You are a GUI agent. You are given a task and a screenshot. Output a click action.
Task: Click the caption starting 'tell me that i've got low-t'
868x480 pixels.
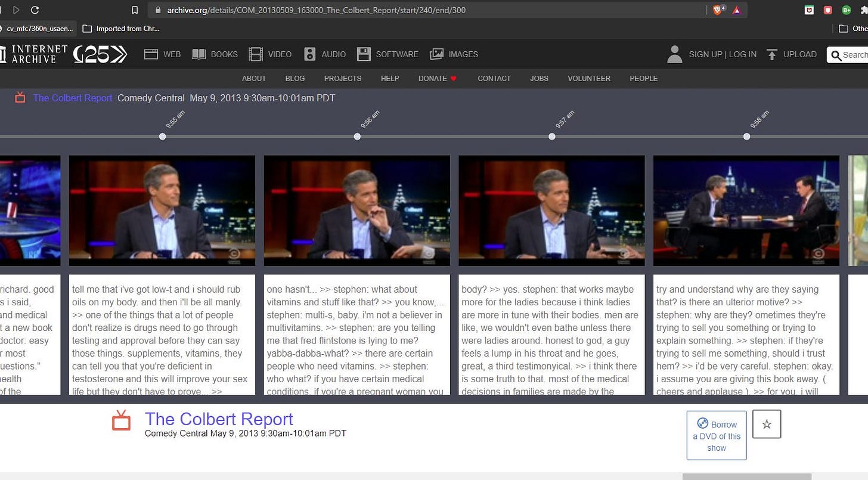coord(162,335)
